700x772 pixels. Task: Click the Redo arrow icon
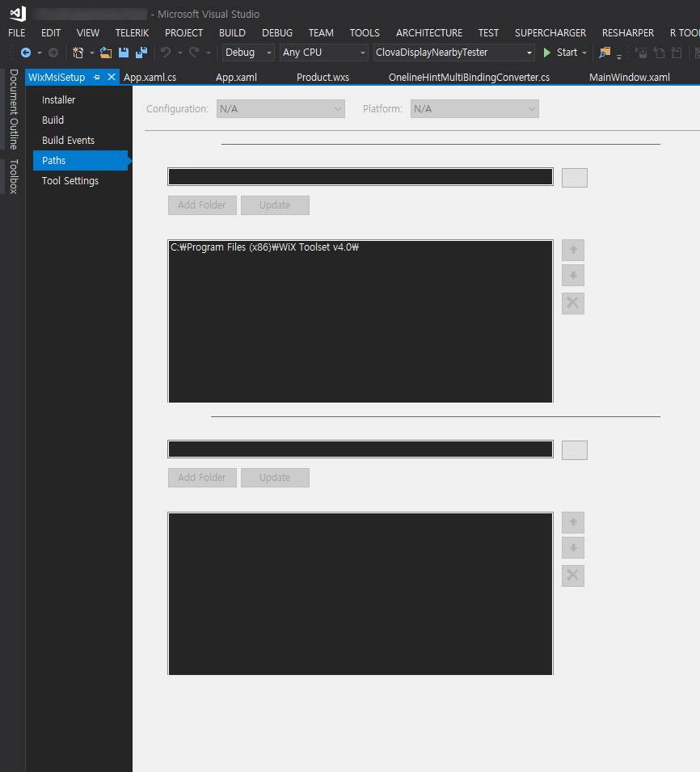tap(195, 53)
